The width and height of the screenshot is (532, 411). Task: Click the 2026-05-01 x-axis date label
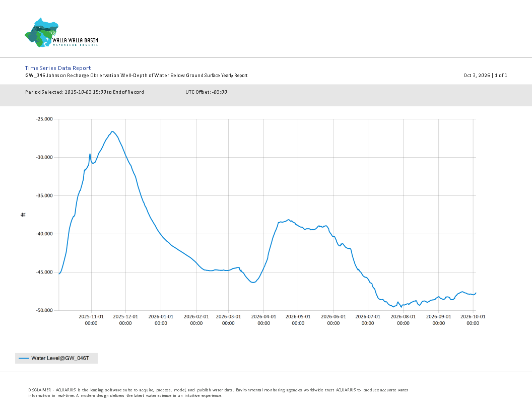(298, 320)
